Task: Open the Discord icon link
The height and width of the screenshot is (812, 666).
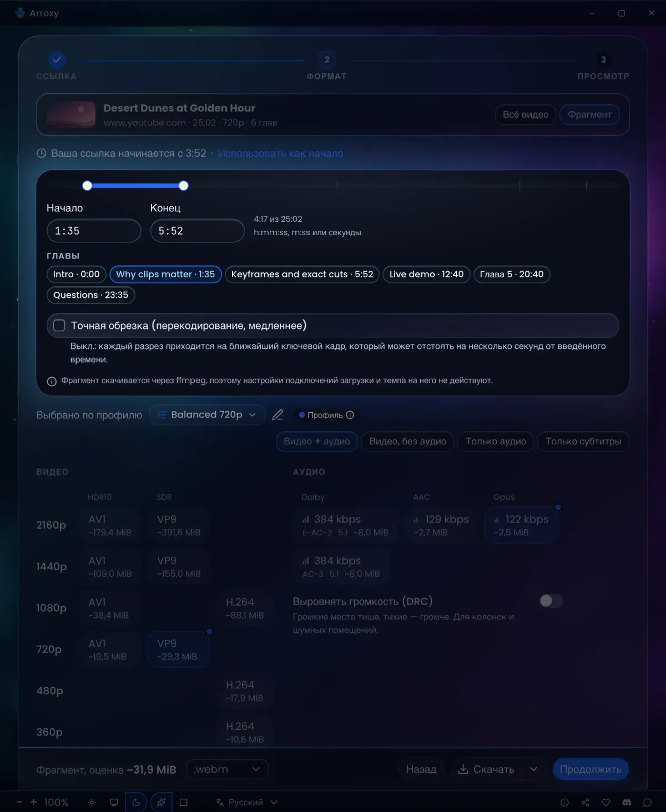Action: (x=627, y=803)
